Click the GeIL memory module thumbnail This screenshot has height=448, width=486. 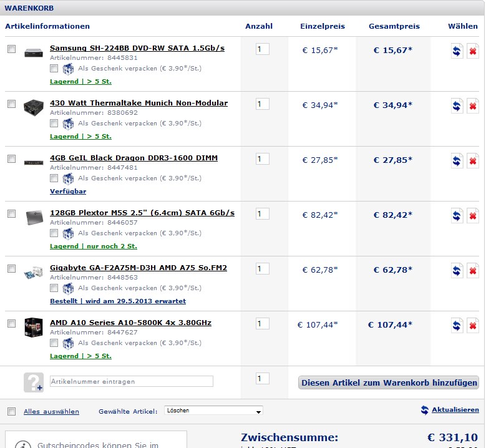pyautogui.click(x=34, y=162)
